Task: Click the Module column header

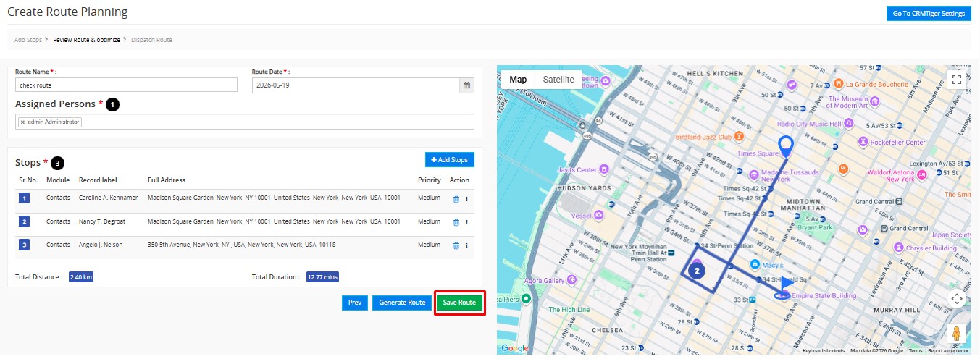Action: tap(58, 180)
